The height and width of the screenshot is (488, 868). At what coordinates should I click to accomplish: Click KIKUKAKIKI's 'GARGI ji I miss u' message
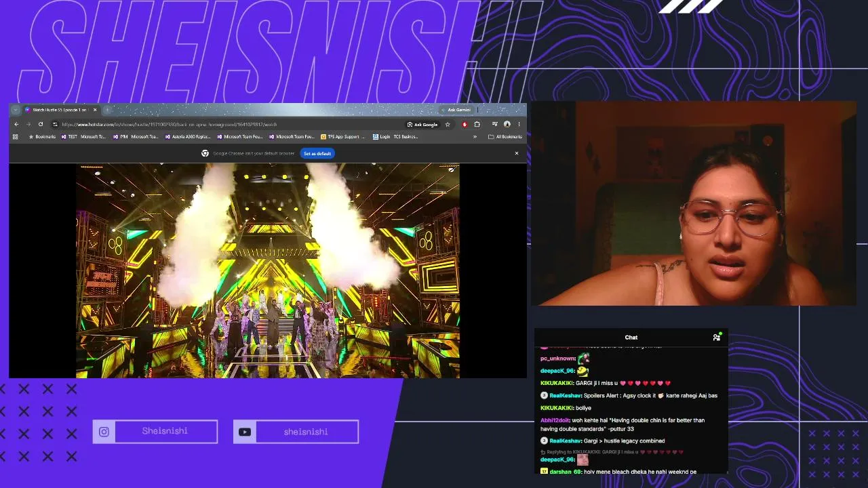pos(606,383)
